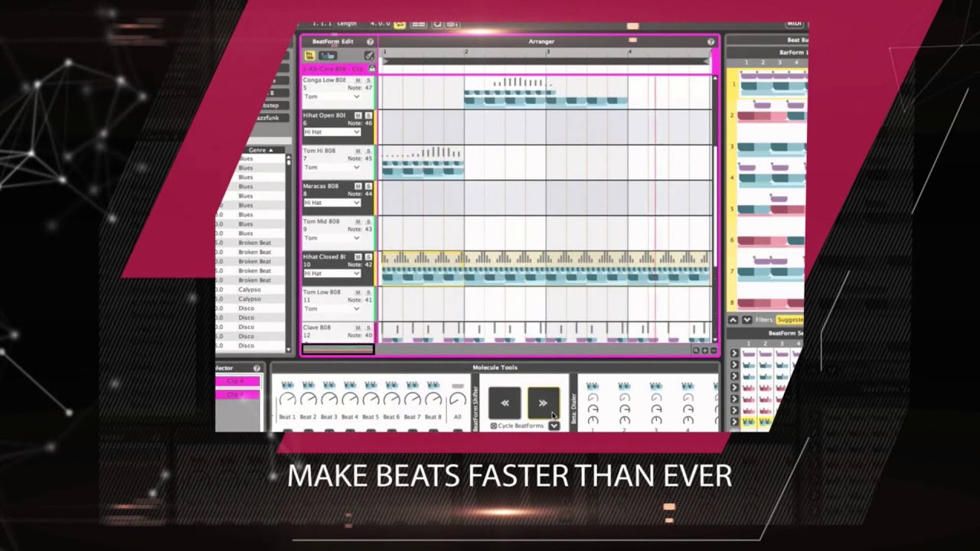Click the MIDI button at the top right

795,24
